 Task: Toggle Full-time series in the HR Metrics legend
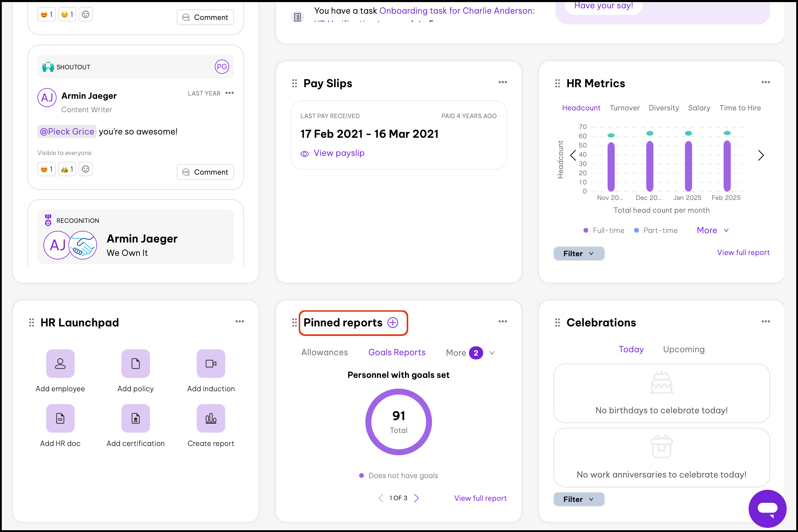[604, 230]
